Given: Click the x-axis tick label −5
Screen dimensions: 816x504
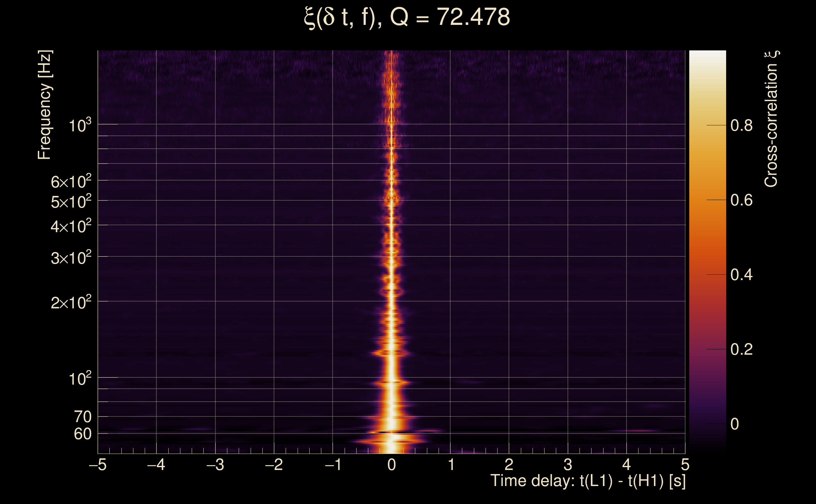Looking at the screenshot, I should tap(98, 465).
